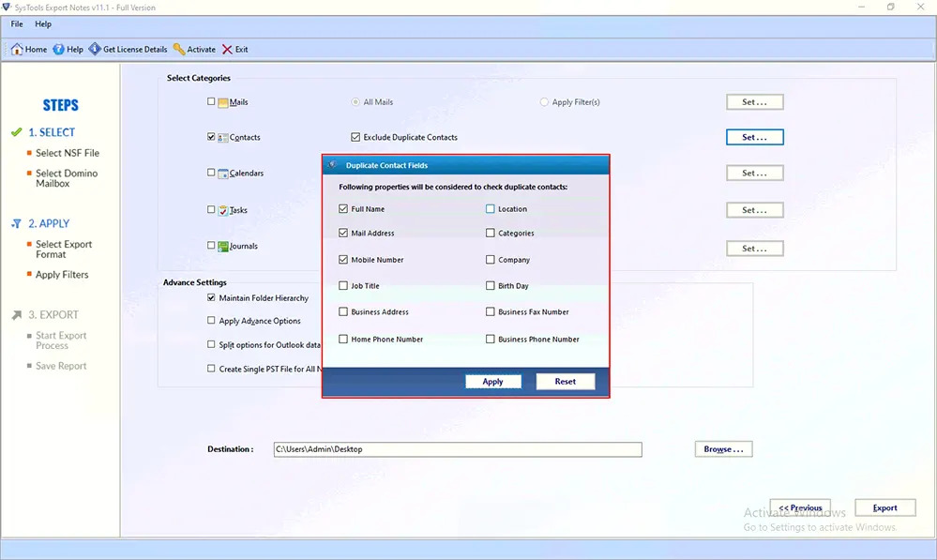
Task: Click the Export button
Action: tap(885, 508)
